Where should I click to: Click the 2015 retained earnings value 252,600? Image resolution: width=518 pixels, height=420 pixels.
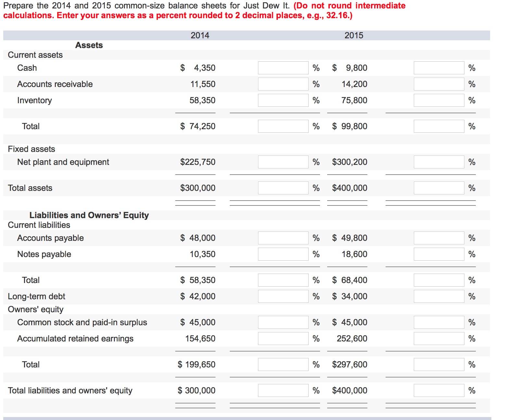click(x=352, y=339)
